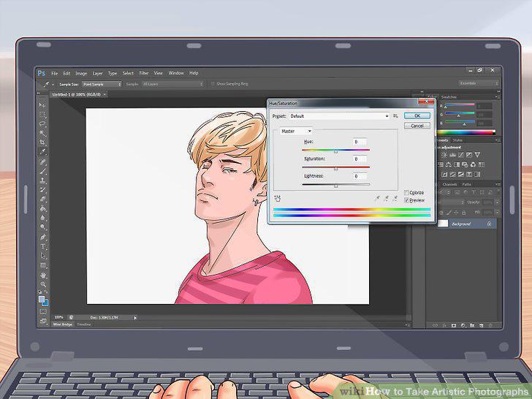Image resolution: width=532 pixels, height=399 pixels.
Task: Open the Layer menu
Action: tap(97, 73)
